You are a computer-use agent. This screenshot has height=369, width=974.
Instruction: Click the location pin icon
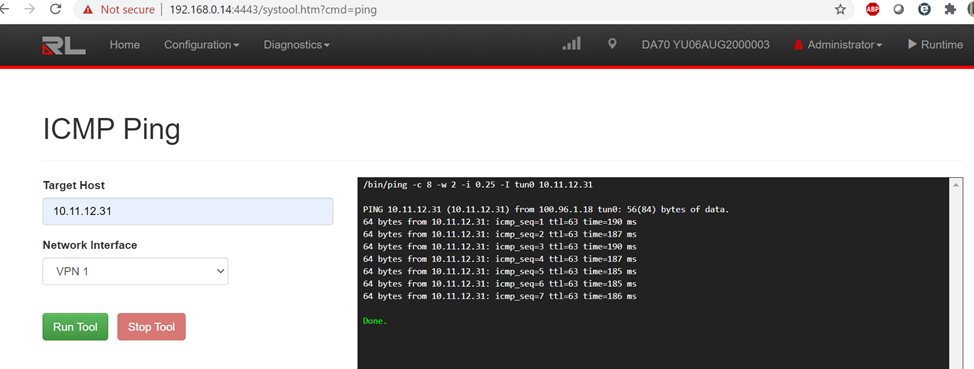point(612,44)
